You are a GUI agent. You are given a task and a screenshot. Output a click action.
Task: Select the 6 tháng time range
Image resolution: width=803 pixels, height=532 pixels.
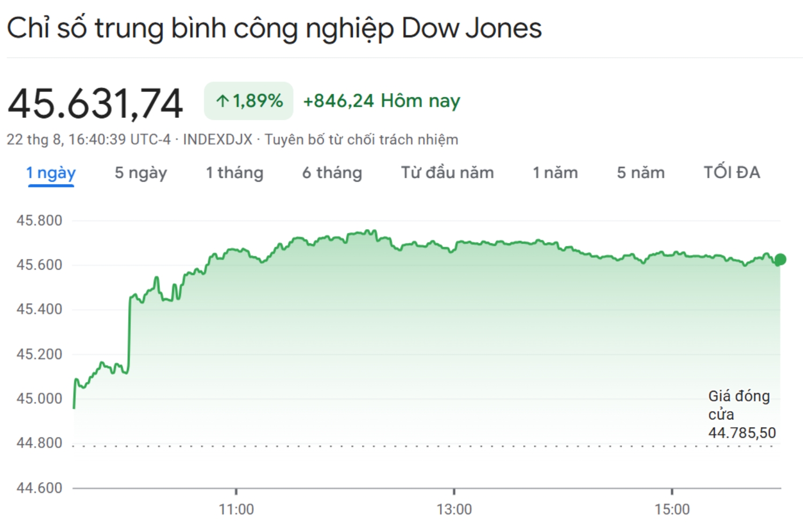pos(332,172)
